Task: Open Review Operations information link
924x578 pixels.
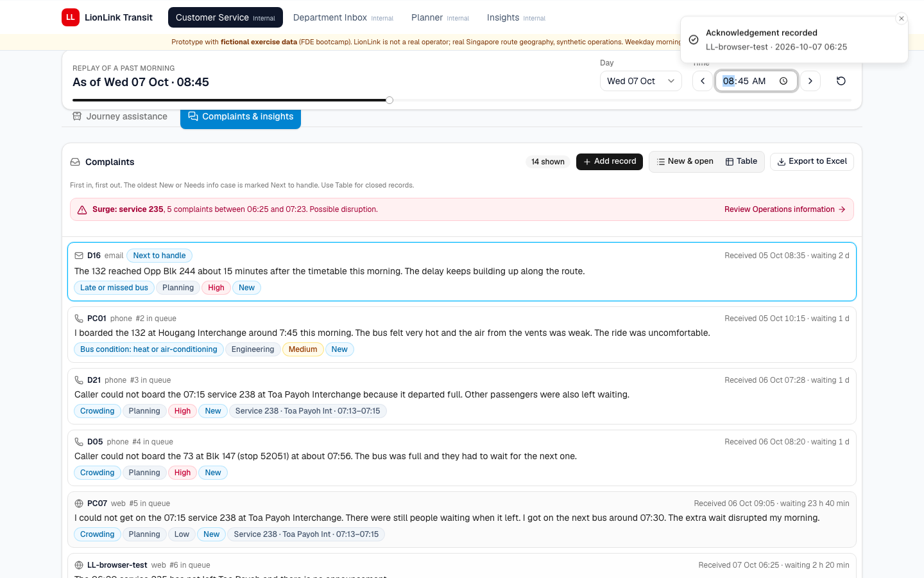Action: pos(785,209)
